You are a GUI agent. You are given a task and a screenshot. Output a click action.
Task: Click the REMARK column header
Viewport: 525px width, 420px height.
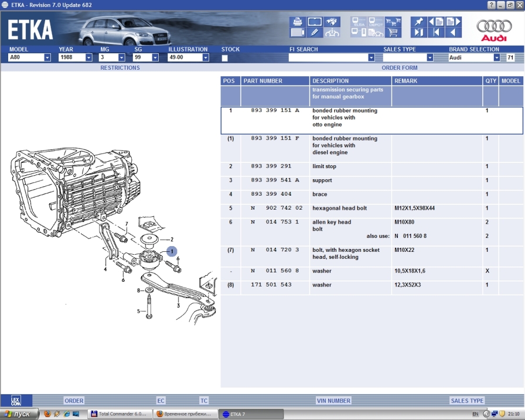click(437, 81)
